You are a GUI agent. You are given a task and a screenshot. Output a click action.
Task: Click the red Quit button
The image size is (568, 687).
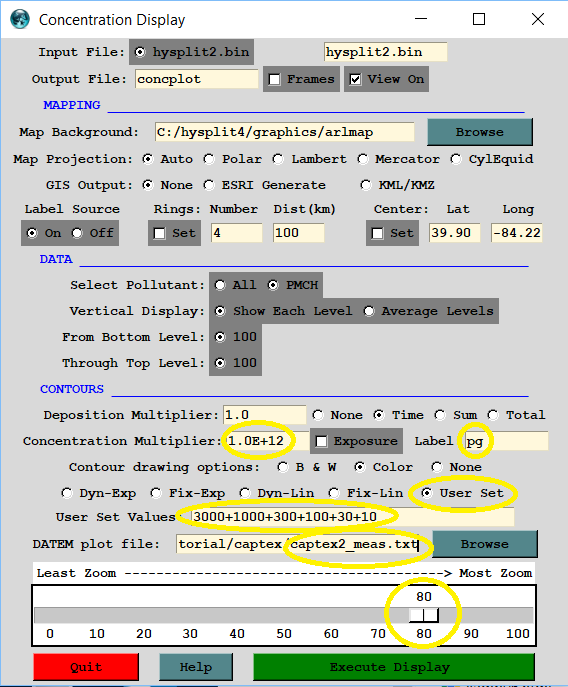86,667
